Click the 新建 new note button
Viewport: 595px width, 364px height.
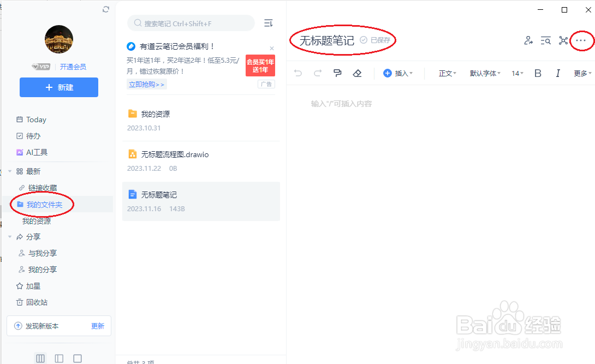pos(59,87)
